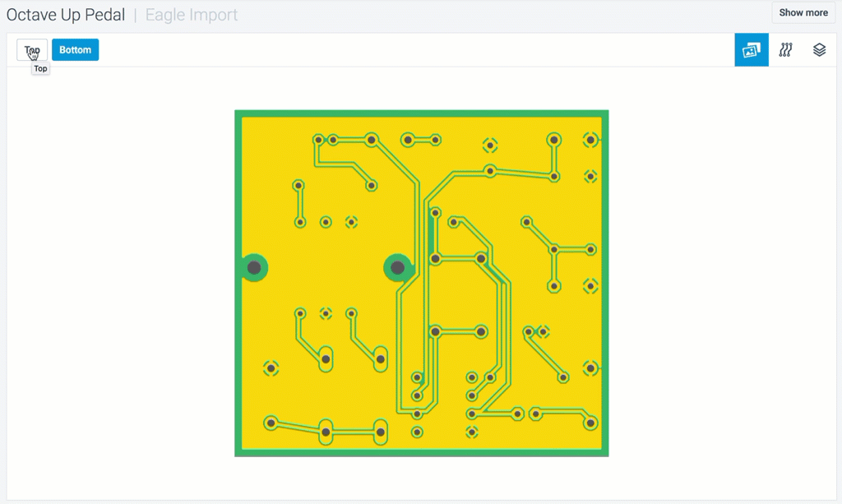842x504 pixels.
Task: Open the traces view icon
Action: pos(785,50)
